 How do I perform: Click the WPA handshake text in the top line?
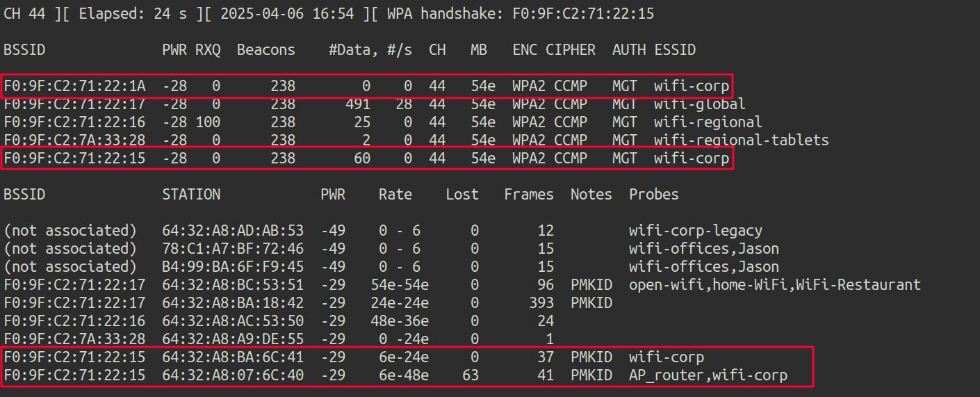[520, 14]
